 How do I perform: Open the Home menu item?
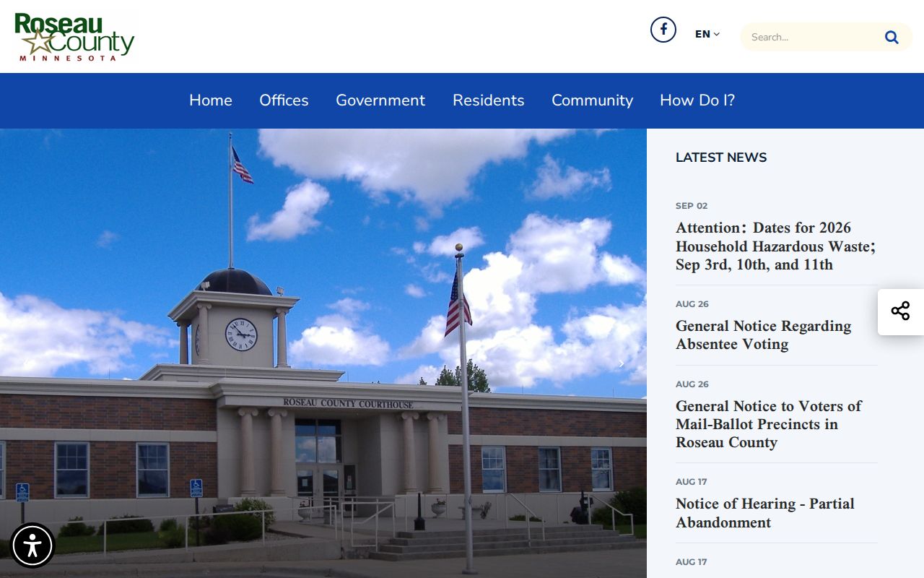click(x=211, y=100)
